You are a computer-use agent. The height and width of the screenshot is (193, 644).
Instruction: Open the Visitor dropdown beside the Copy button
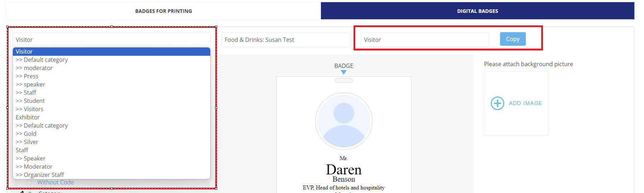424,40
